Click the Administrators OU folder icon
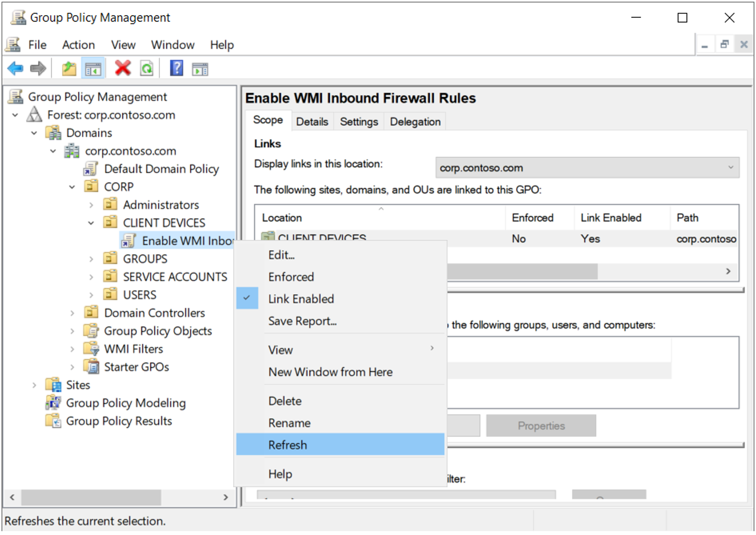Viewport: 756px width, 535px height. coord(110,205)
